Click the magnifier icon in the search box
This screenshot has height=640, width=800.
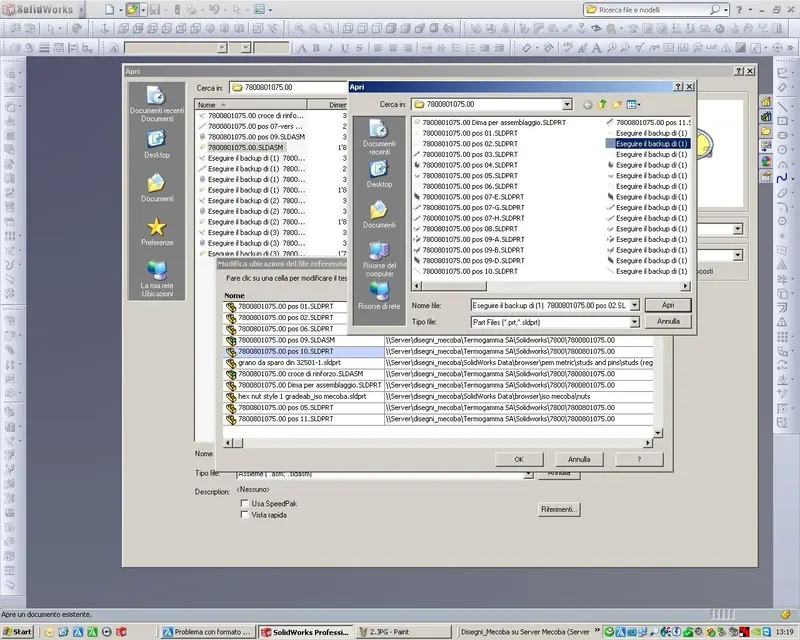click(715, 9)
